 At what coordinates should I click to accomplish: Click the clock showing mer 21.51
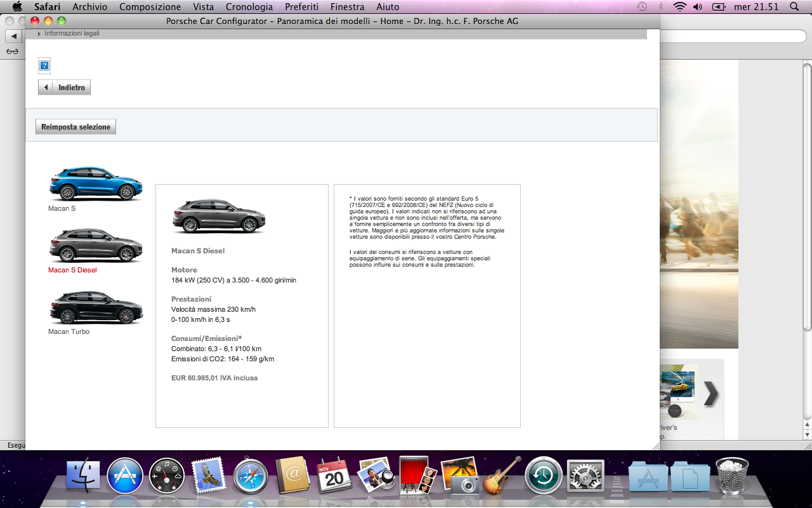(756, 7)
